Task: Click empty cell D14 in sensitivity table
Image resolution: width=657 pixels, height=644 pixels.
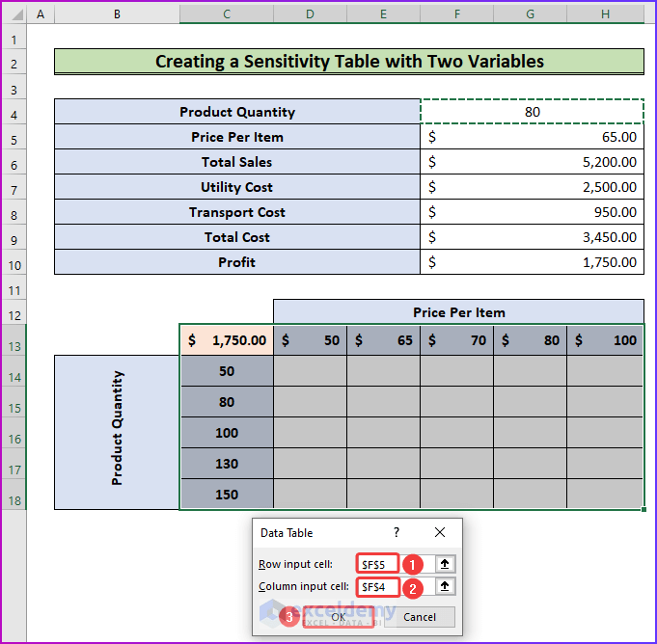Action: point(310,371)
